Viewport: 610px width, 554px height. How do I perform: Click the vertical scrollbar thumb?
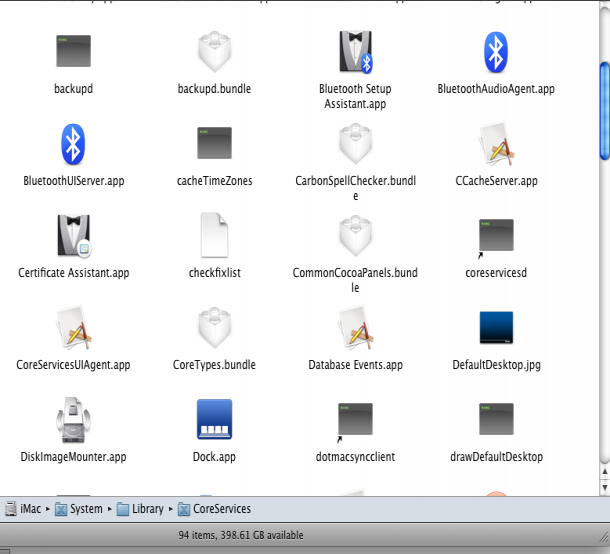pyautogui.click(x=604, y=110)
